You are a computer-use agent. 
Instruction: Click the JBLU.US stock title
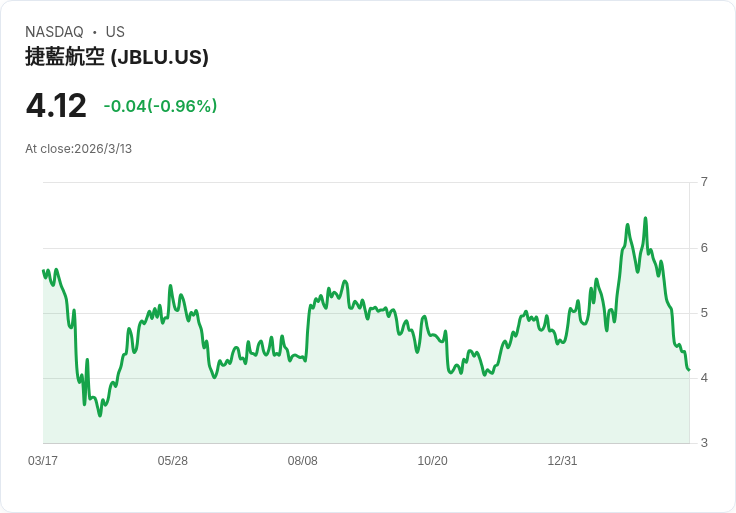click(x=117, y=57)
